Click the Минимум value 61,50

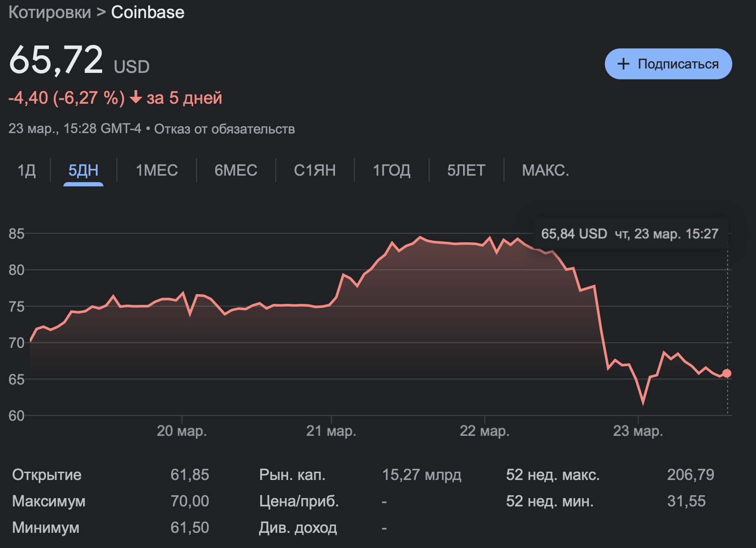[190, 527]
